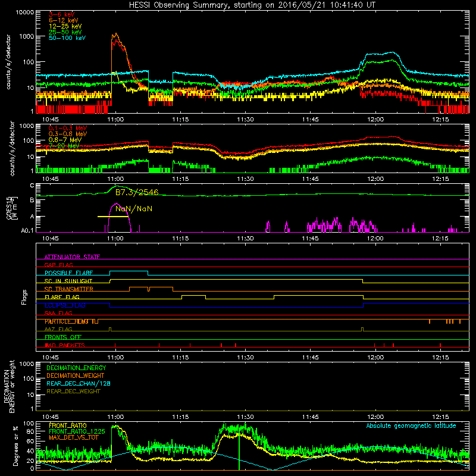Select the 0.8-7 MeV legend label
Image resolution: width=476 pixels, height=476 pixels.
(x=65, y=140)
